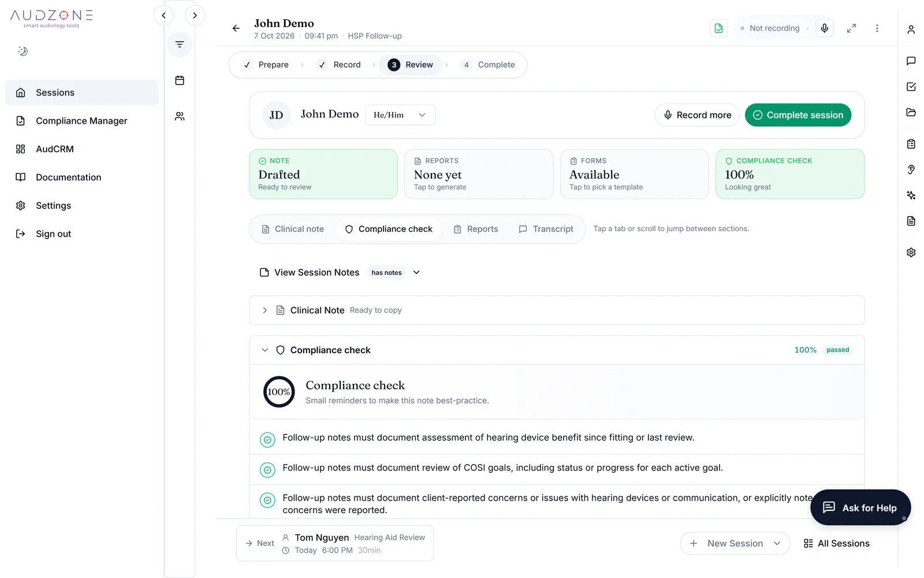Select the Transcript tab
This screenshot has width=924, height=578.
click(546, 229)
